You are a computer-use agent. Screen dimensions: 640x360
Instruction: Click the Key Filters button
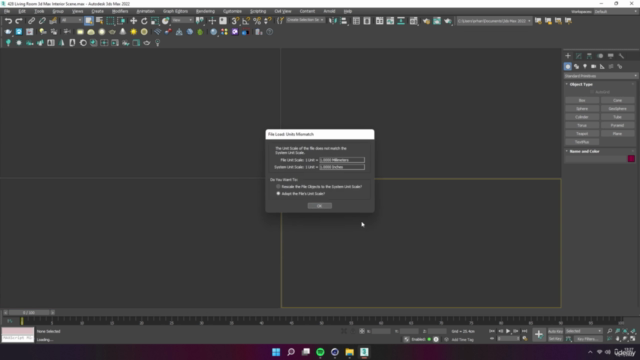pos(588,339)
